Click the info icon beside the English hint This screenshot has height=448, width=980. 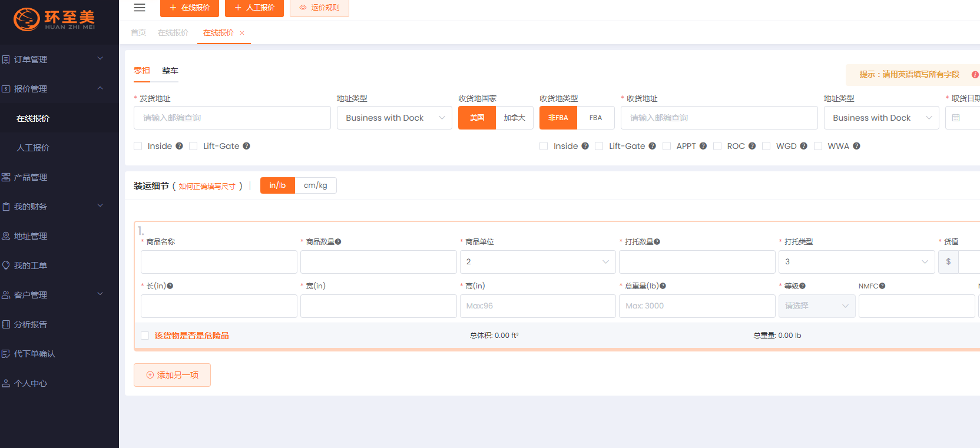pos(975,75)
